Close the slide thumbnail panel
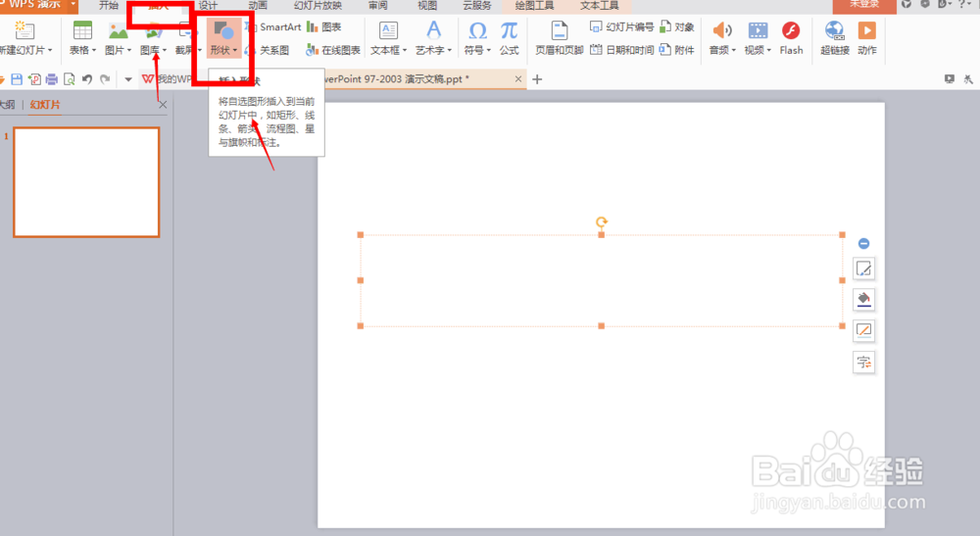 point(163,104)
